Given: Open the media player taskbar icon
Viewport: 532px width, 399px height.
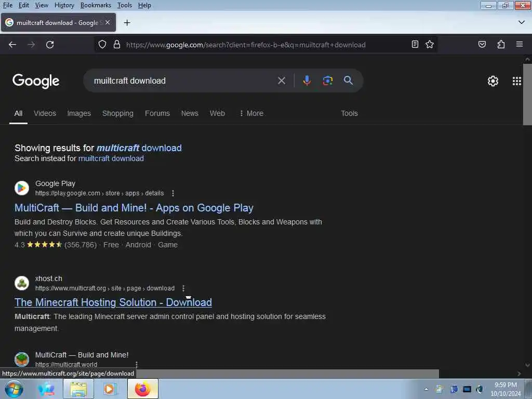Looking at the screenshot, I should point(109,389).
